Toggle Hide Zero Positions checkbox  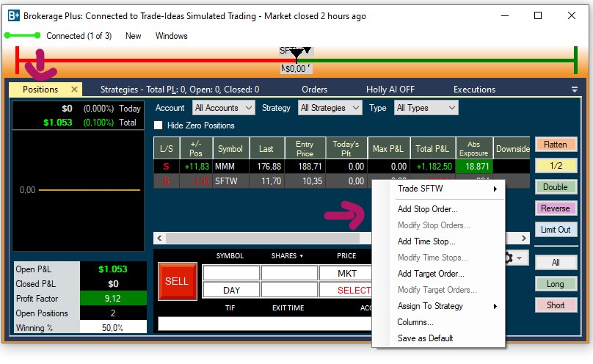(158, 125)
